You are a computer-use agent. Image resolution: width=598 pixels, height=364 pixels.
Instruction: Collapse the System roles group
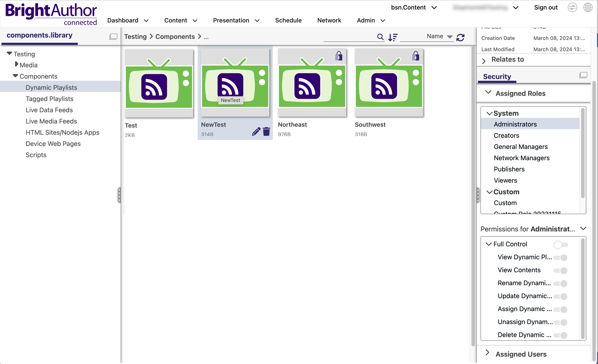pos(489,113)
